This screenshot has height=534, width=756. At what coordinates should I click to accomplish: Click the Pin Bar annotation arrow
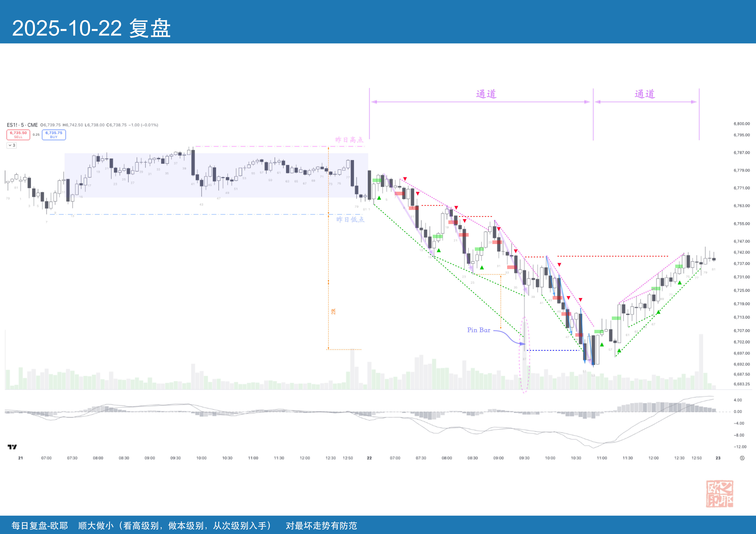pos(510,338)
